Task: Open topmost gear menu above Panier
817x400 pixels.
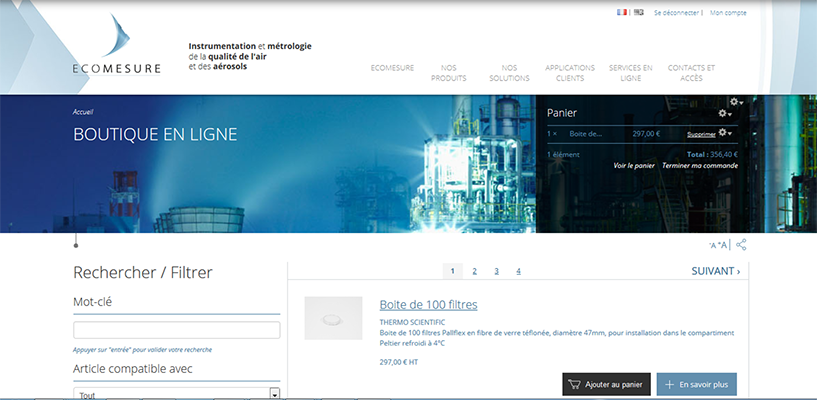Action: pyautogui.click(x=736, y=102)
